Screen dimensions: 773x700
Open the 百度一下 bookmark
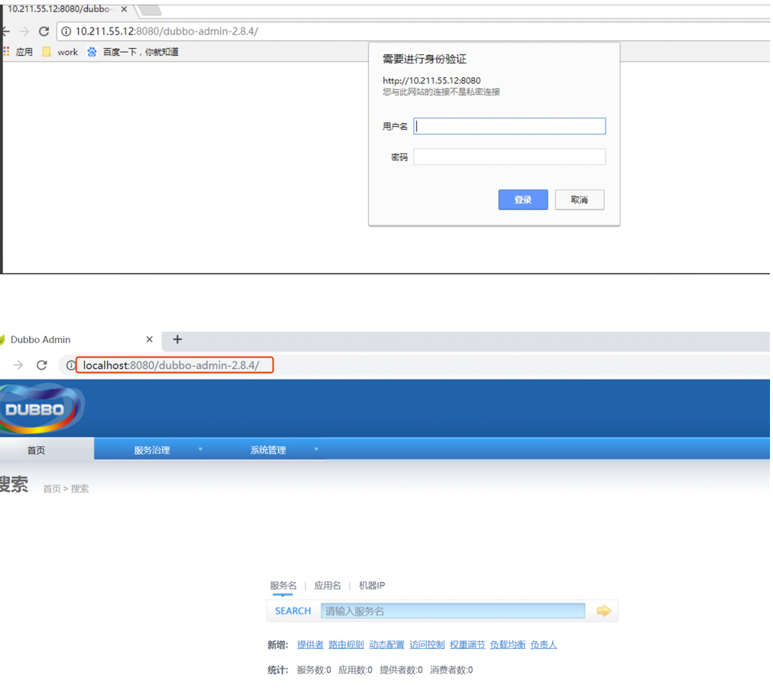pos(133,52)
